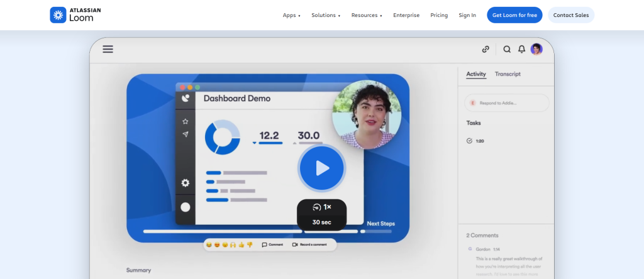Open the Pricing link
The width and height of the screenshot is (644, 279).
coord(439,15)
